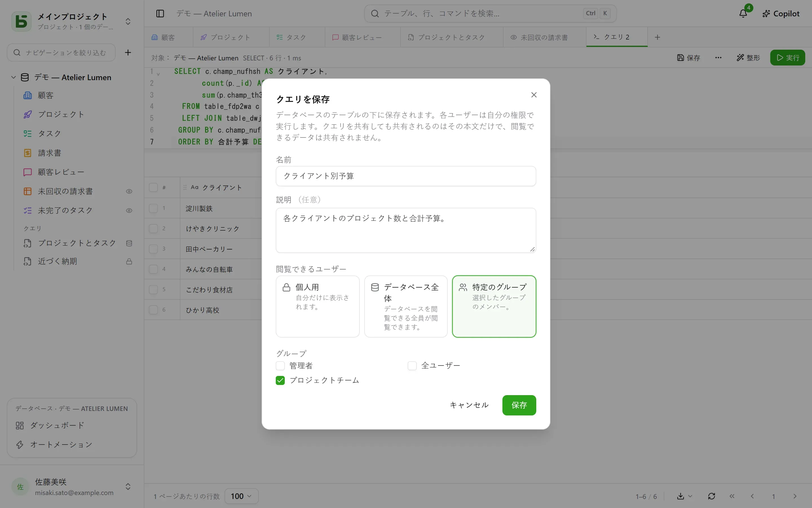This screenshot has height=508, width=812.
Task: Expand the メインプロジェクト project switcher
Action: pos(128,21)
